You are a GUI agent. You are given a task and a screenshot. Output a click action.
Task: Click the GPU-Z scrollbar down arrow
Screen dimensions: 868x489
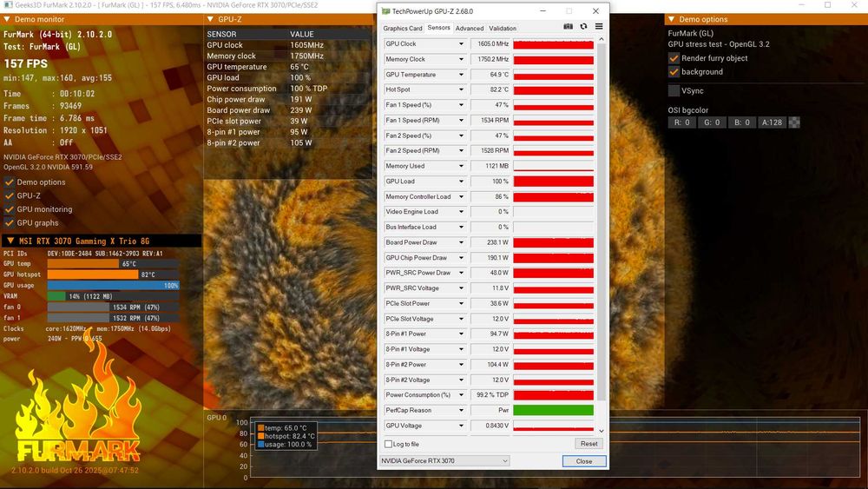(602, 431)
